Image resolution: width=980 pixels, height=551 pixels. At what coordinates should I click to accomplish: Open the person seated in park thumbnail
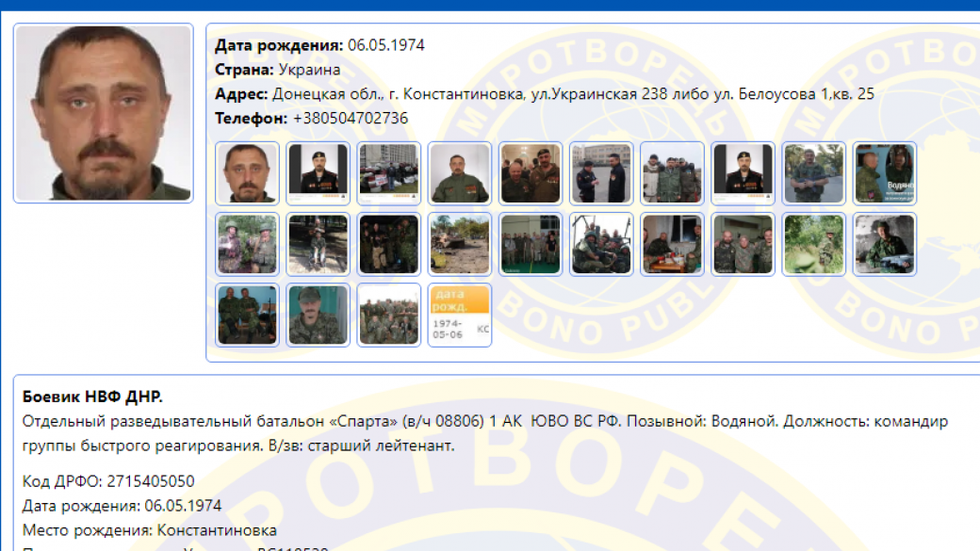[318, 244]
